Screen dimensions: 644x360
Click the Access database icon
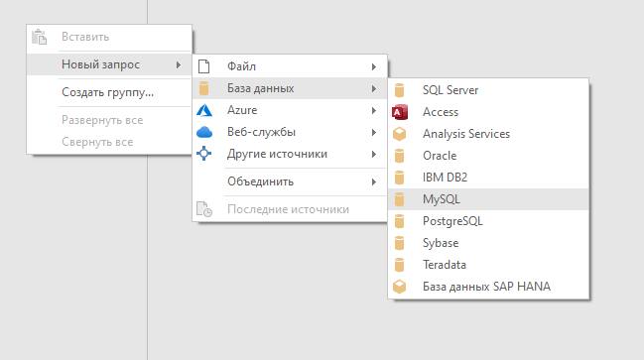point(400,112)
